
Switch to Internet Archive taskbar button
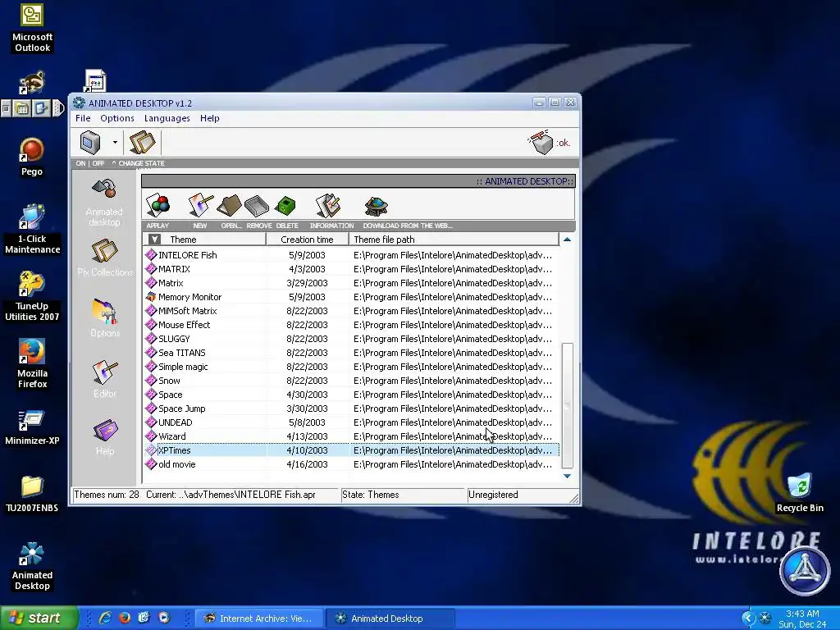[258, 619]
